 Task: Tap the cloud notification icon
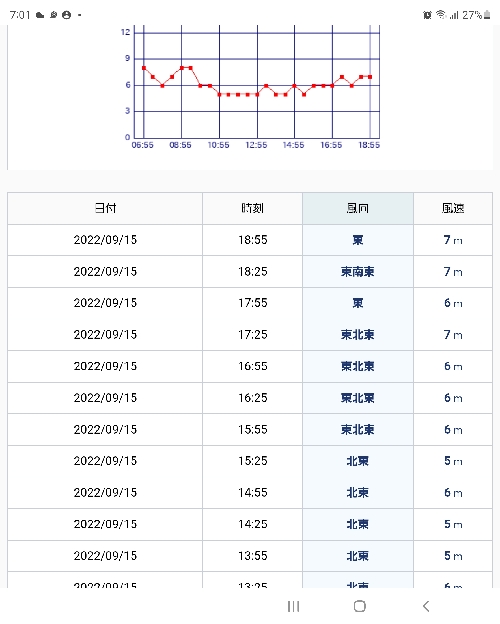(x=40, y=15)
